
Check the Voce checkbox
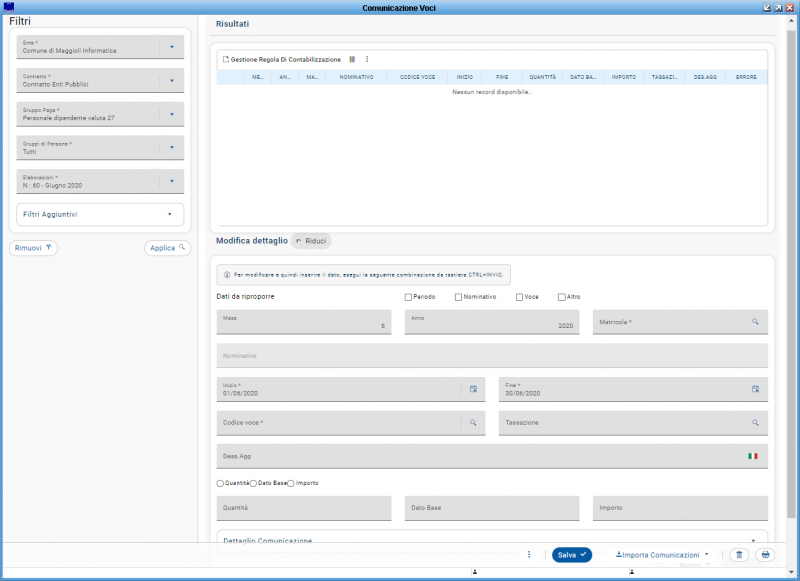click(520, 297)
